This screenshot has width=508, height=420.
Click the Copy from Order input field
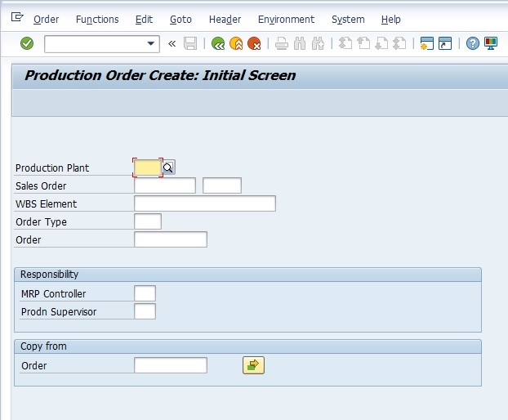click(x=171, y=365)
